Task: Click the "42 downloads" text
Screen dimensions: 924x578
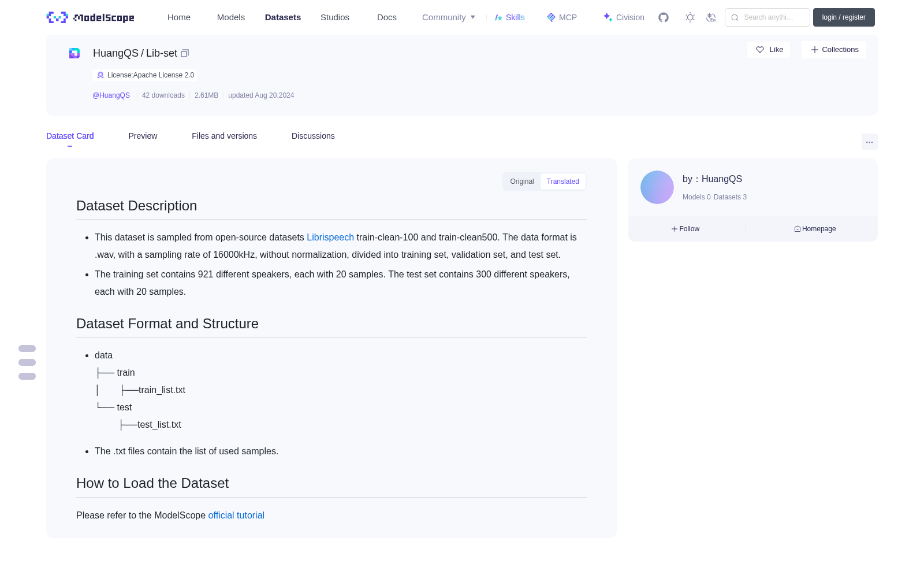Action: pos(163,95)
